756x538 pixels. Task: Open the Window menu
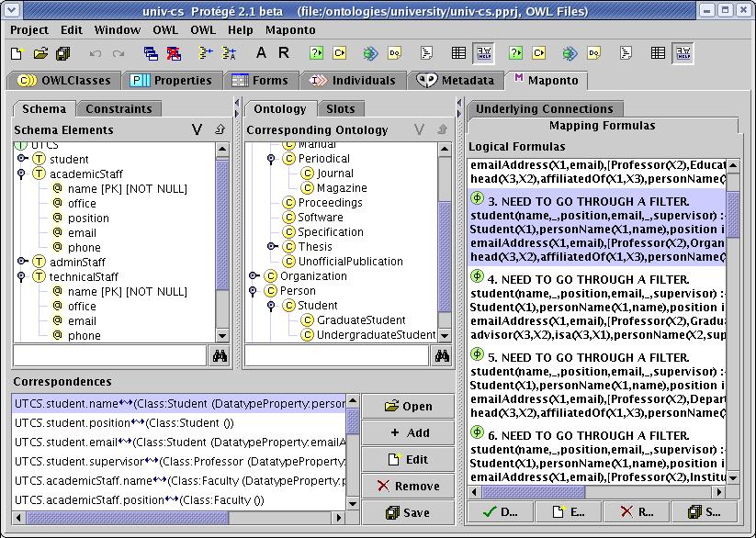coord(118,30)
